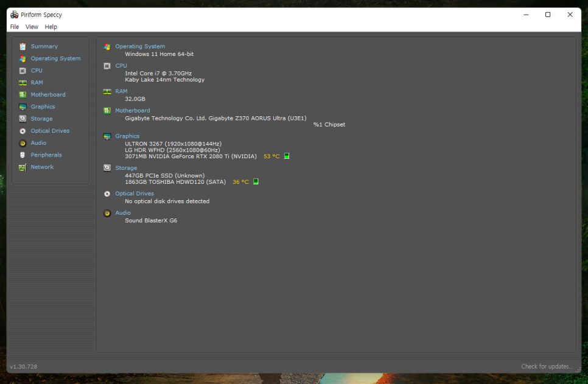Click the Storage heading link in summary

(126, 168)
